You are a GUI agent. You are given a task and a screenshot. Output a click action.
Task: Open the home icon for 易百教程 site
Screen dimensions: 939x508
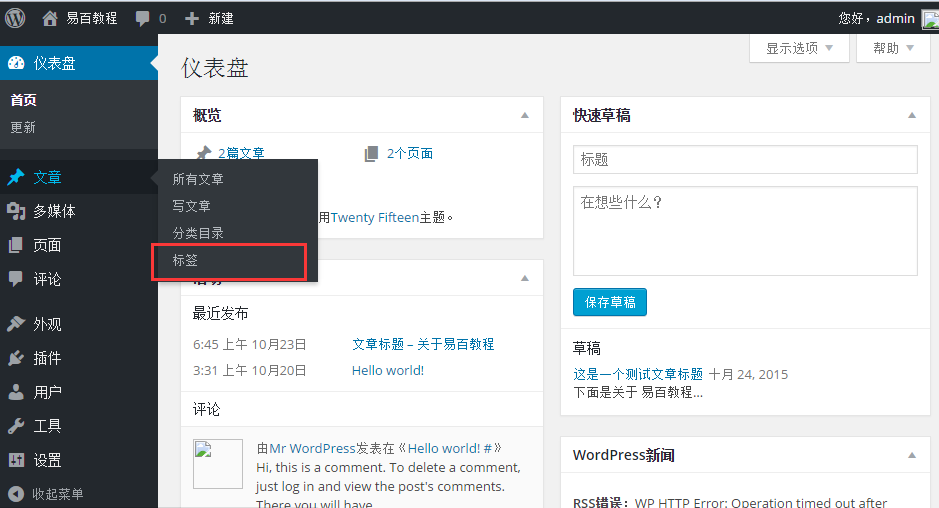[50, 18]
